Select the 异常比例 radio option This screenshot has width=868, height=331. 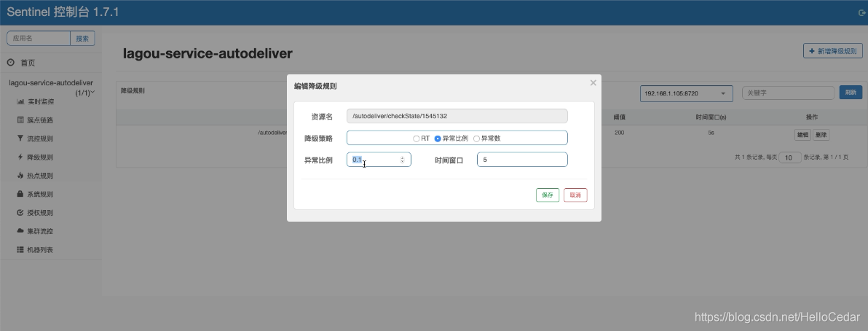tap(438, 139)
